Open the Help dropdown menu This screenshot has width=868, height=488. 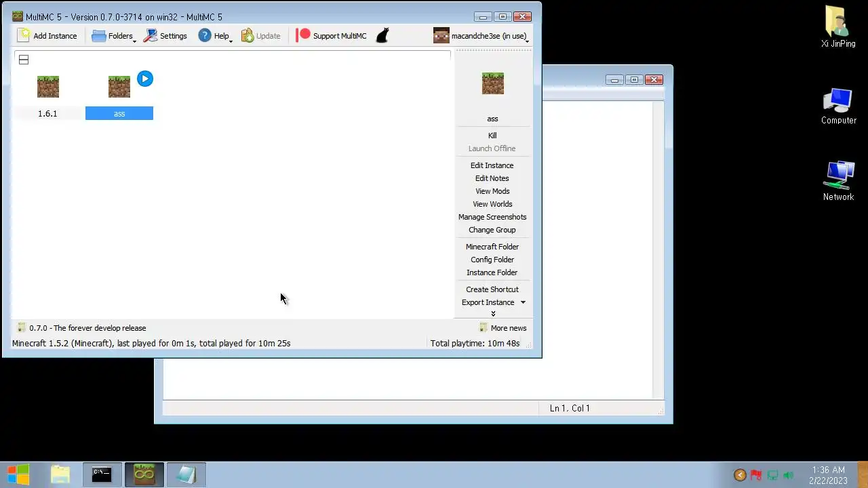click(216, 36)
